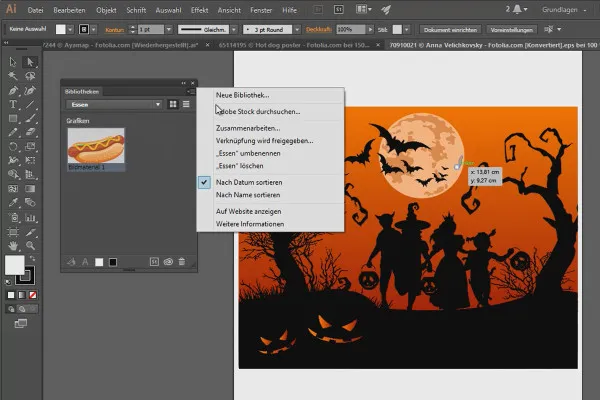Viewport: 600px width, 400px height.
Task: Select the Pen tool
Action: (13, 90)
